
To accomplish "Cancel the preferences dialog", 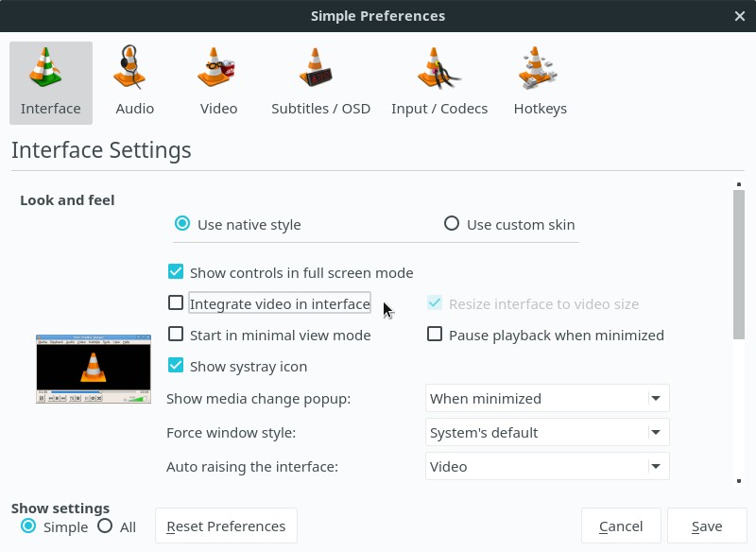I will click(621, 526).
